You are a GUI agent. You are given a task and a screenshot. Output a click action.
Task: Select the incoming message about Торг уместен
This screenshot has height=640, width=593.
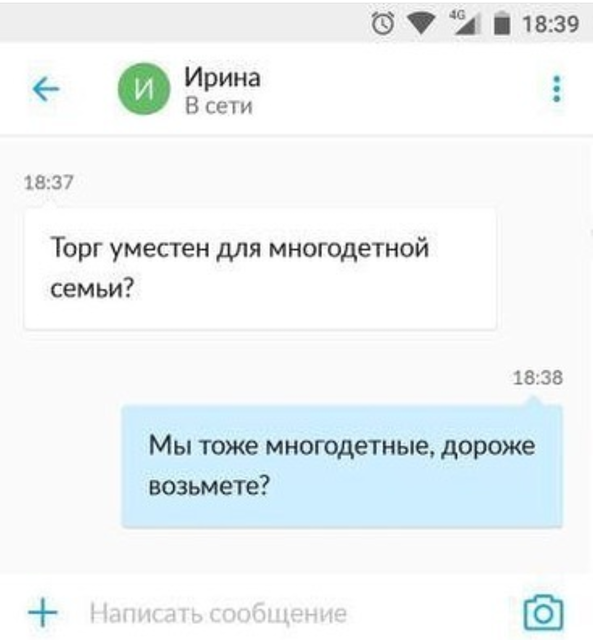[260, 269]
